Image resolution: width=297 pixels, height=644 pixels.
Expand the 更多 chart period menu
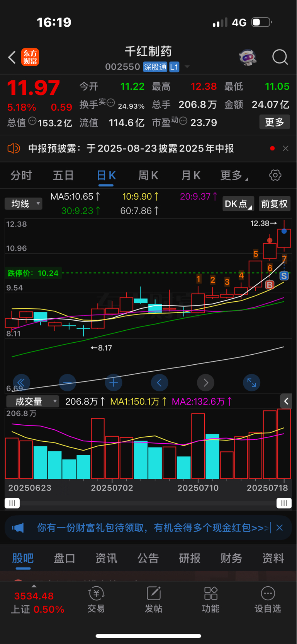coord(234,176)
